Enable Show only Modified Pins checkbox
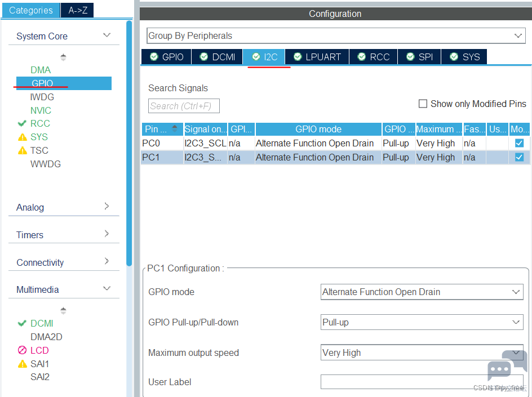 click(x=423, y=104)
